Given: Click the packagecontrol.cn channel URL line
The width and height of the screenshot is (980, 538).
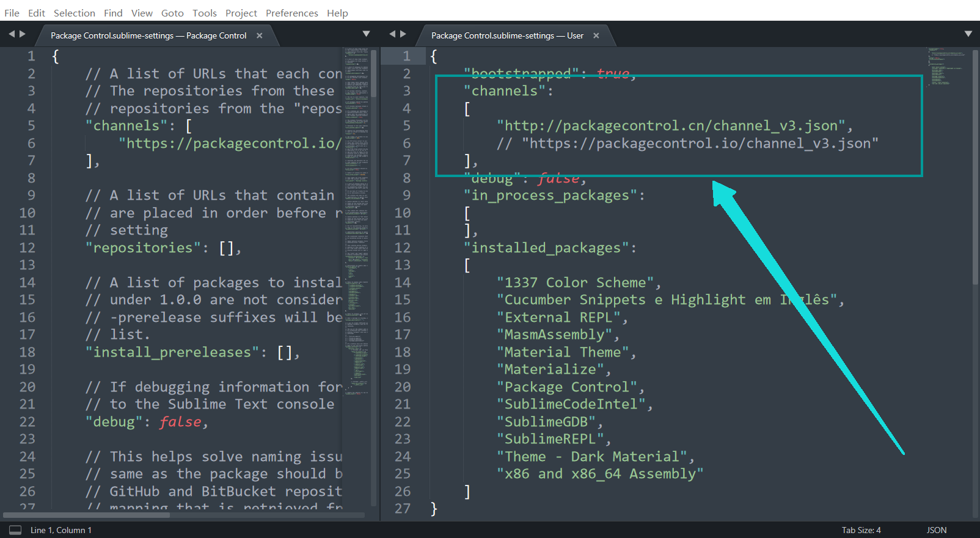Looking at the screenshot, I should click(675, 126).
